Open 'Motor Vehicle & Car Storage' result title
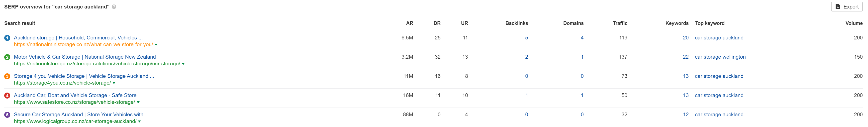 85,57
